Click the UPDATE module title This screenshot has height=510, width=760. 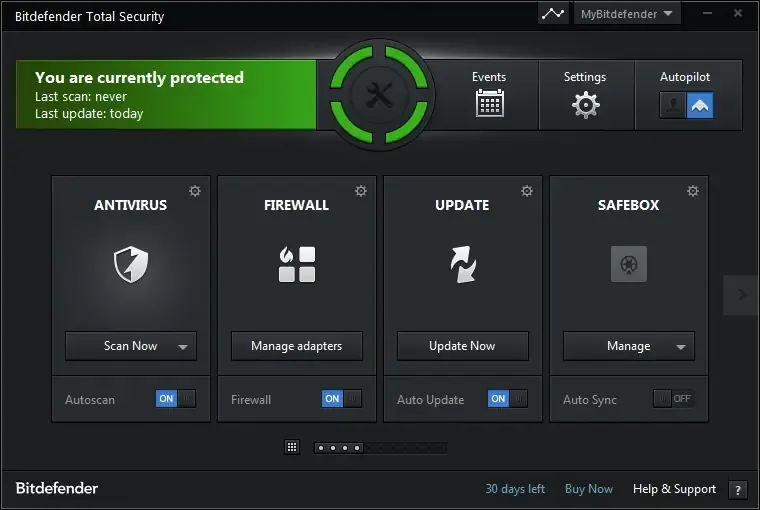coord(462,205)
